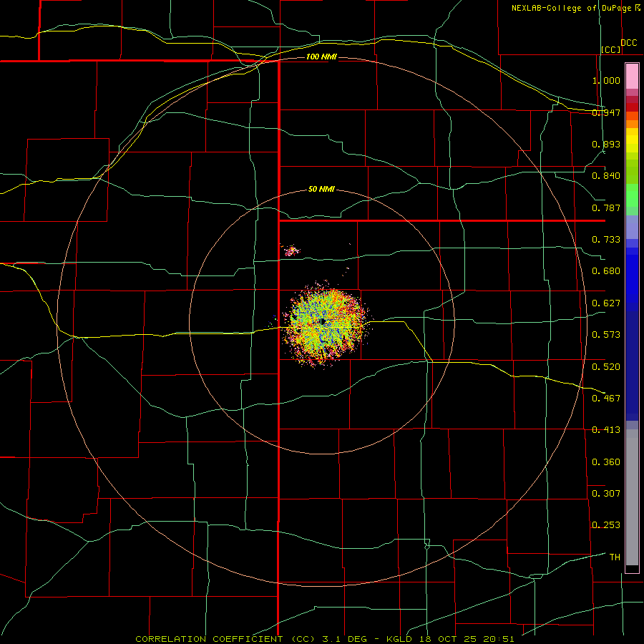This screenshot has height=644, width=644.
Task: Click the 0.360 scale value
Action: (x=606, y=462)
